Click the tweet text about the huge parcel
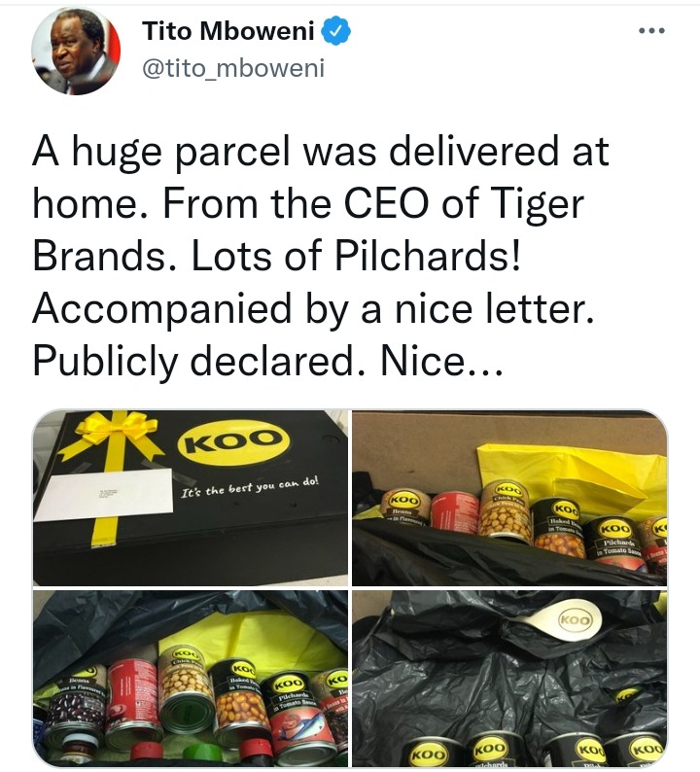This screenshot has height=772, width=700. (x=320, y=256)
